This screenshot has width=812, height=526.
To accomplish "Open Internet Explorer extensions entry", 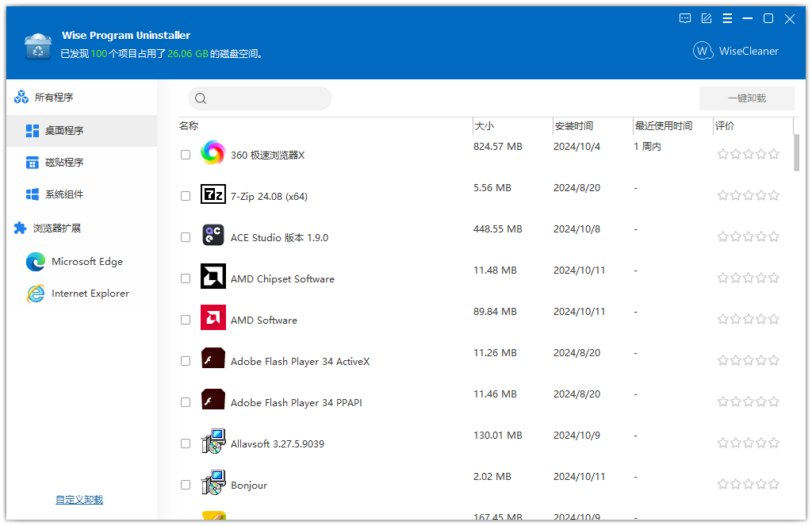I will pos(83,293).
